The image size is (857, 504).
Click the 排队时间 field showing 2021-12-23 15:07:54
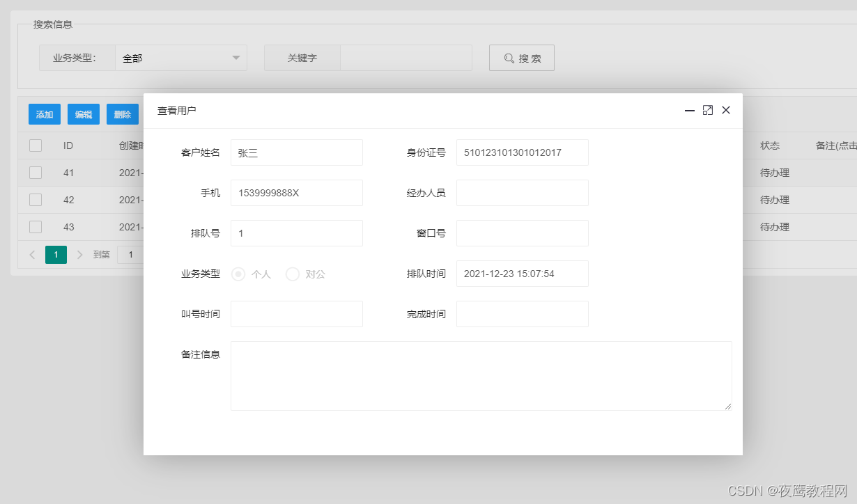tap(523, 274)
